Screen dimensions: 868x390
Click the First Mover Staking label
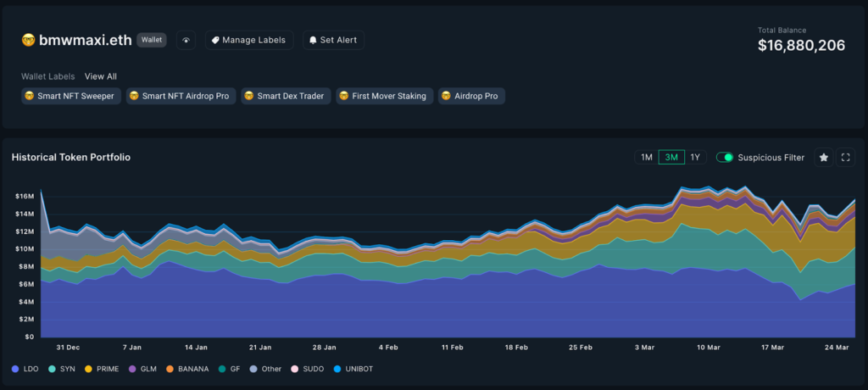point(386,96)
